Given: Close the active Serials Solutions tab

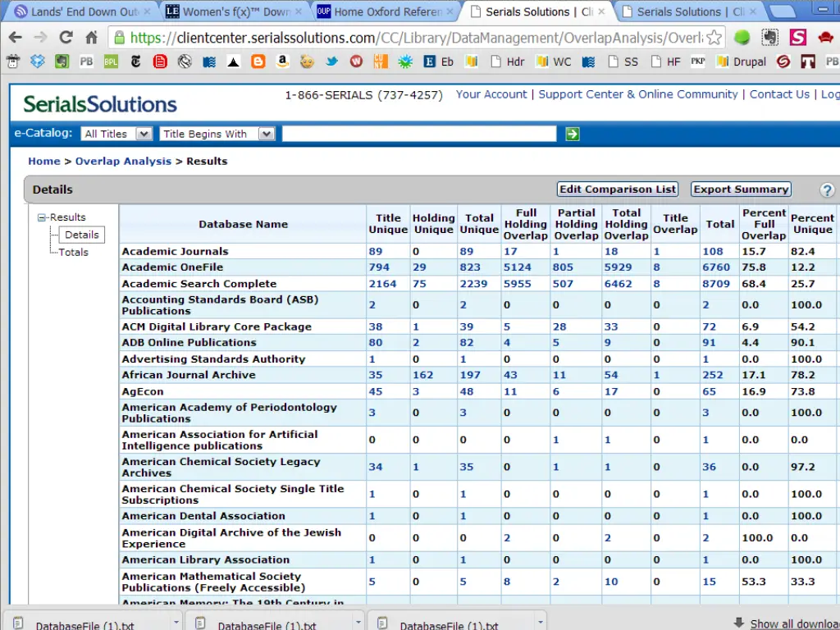Looking at the screenshot, I should click(x=601, y=11).
